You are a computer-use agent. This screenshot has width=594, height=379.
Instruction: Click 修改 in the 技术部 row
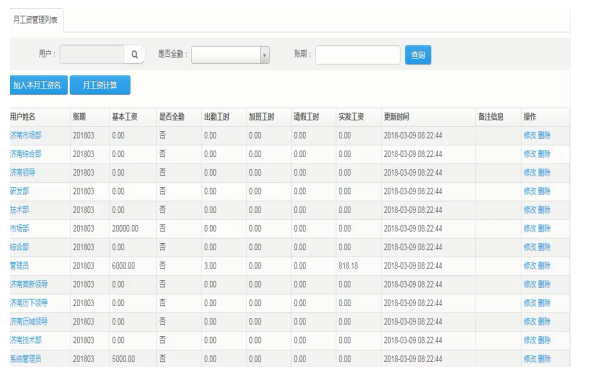[x=530, y=210]
